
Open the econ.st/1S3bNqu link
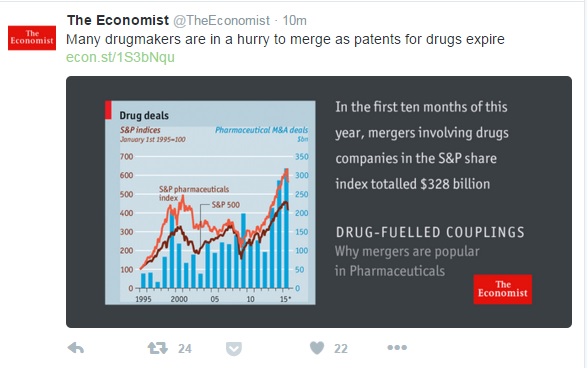point(120,57)
